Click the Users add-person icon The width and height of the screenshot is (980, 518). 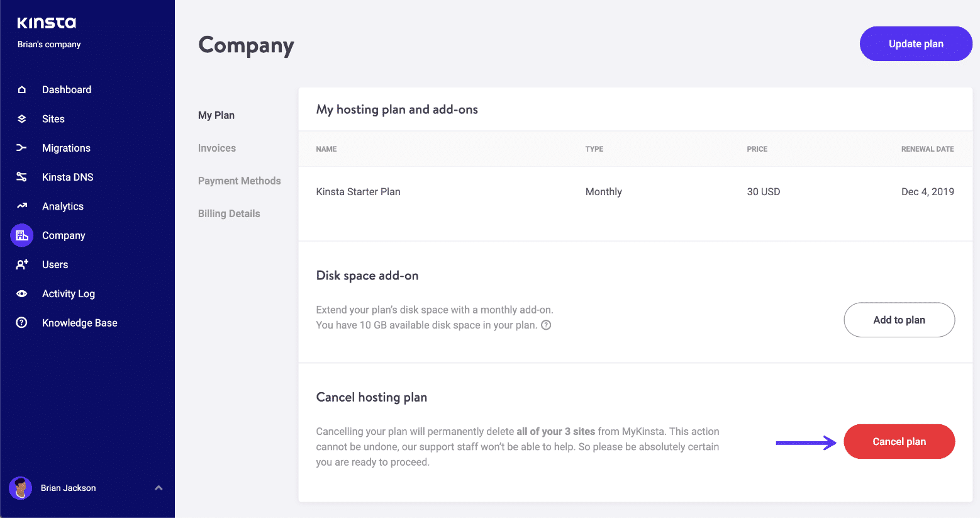tap(21, 264)
